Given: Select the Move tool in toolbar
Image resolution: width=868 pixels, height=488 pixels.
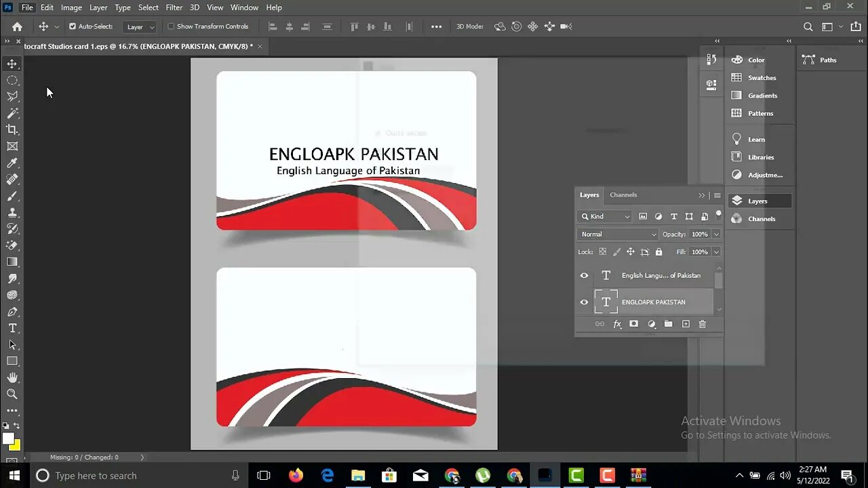Looking at the screenshot, I should point(12,64).
